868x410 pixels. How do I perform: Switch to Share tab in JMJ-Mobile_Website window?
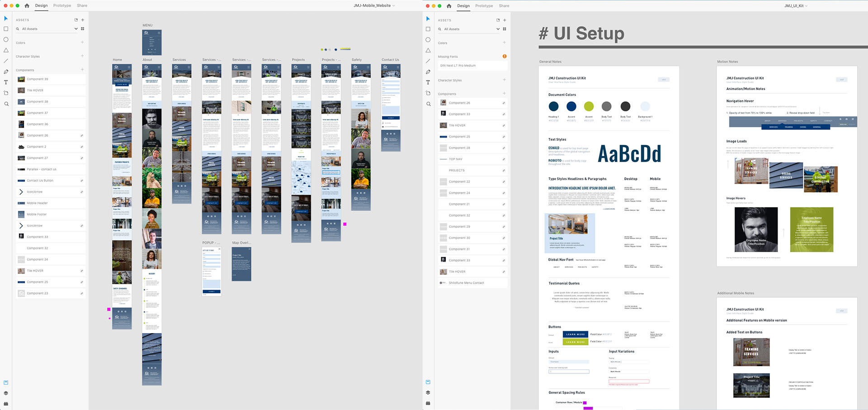(82, 5)
